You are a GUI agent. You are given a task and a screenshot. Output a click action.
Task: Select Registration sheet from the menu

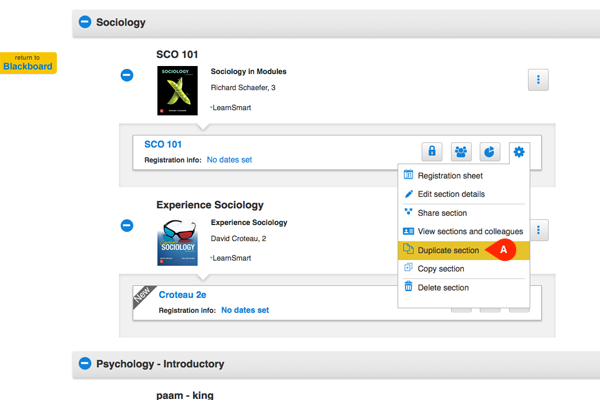(x=449, y=176)
